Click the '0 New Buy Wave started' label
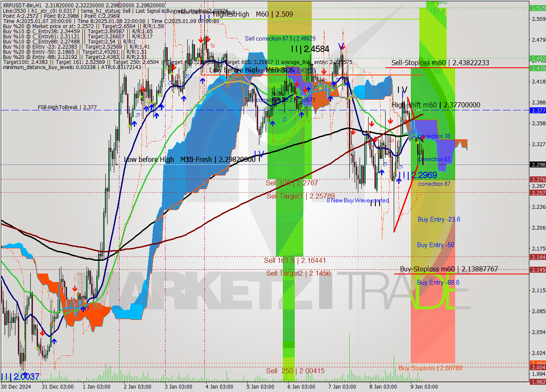The height and width of the screenshot is (392, 546). 358,200
